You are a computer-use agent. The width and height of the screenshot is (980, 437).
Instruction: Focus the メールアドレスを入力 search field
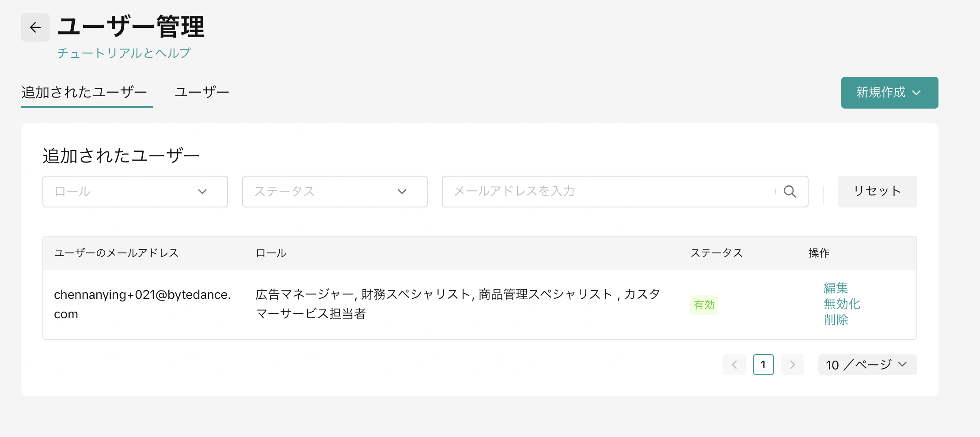(612, 192)
